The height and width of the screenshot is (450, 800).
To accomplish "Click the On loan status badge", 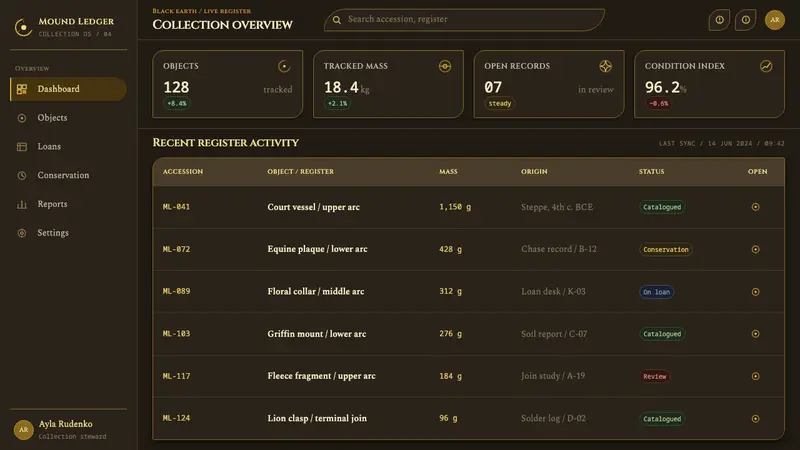I will coord(656,292).
